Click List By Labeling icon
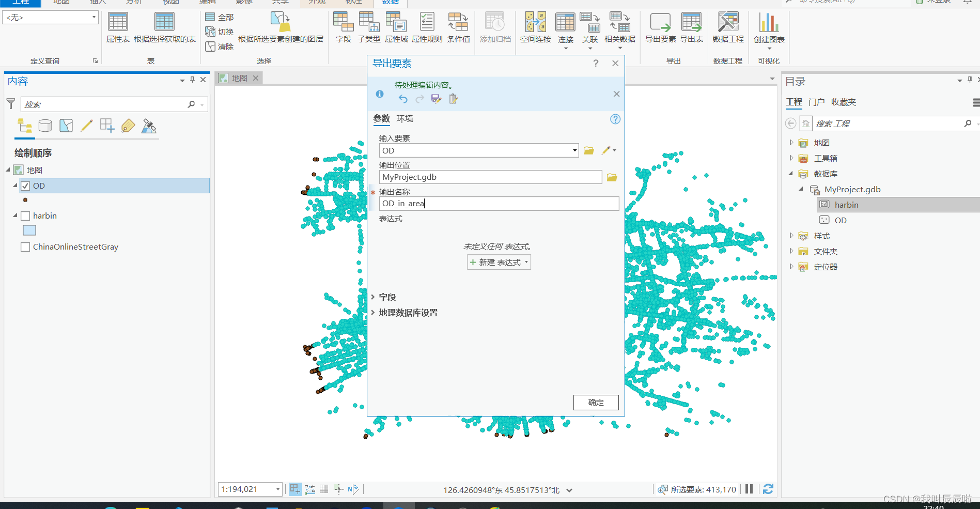The height and width of the screenshot is (509, 980). pos(128,126)
